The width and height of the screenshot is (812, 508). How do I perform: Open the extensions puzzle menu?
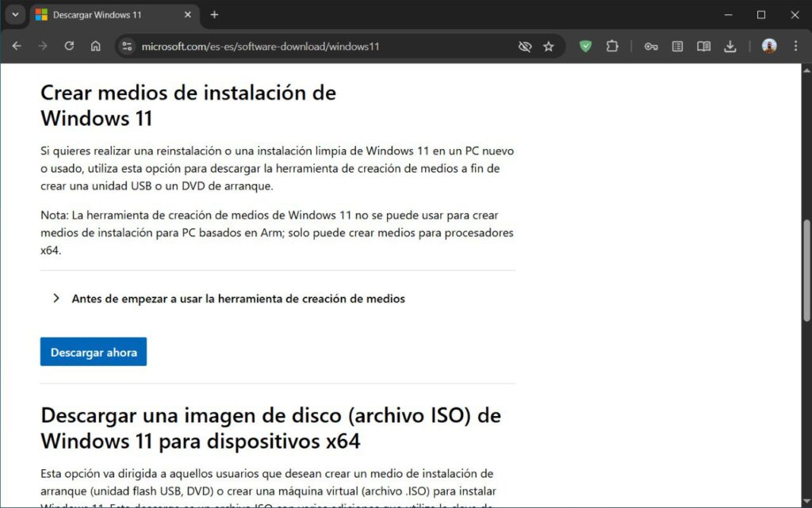pos(612,47)
